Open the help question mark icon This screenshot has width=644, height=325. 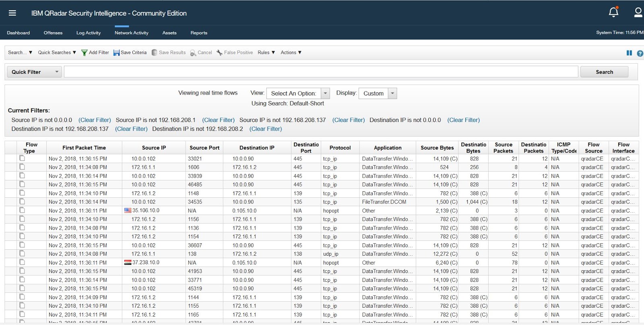[640, 53]
